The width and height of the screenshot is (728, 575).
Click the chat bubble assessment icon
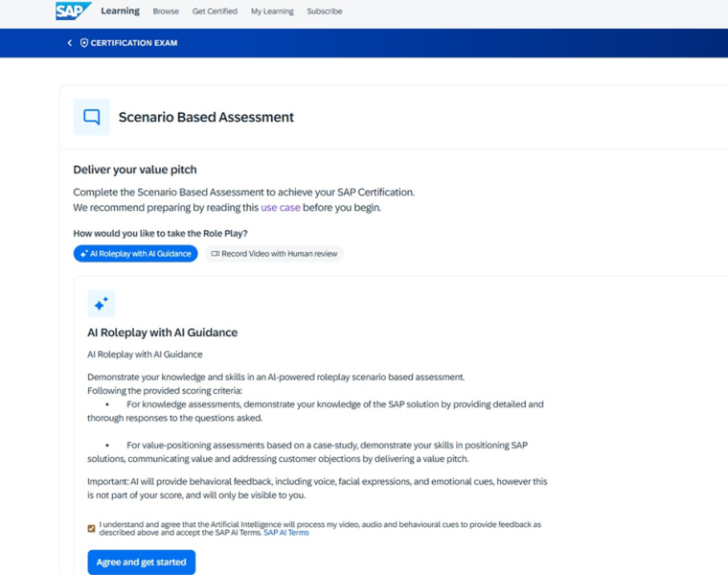coord(91,117)
